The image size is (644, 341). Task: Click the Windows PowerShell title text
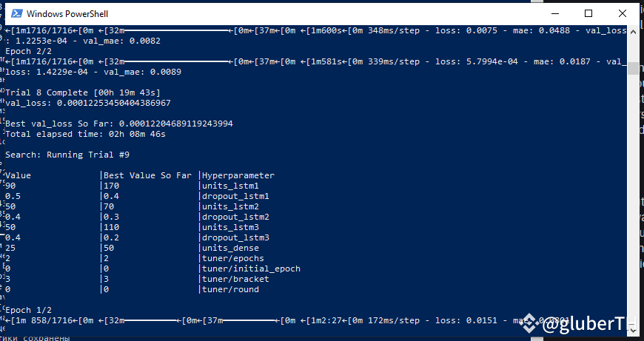click(x=65, y=13)
